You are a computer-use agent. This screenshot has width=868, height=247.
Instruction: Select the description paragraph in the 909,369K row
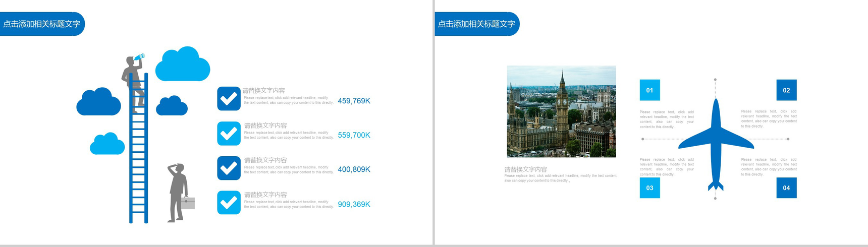tap(288, 204)
